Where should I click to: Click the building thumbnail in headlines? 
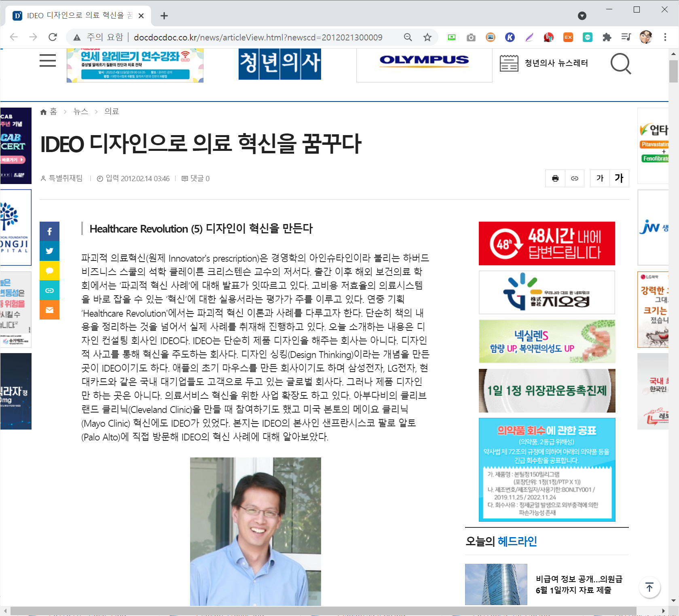tap(496, 584)
